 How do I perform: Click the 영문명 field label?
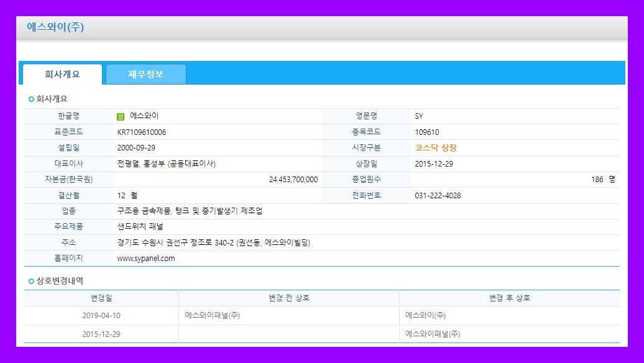pos(366,116)
